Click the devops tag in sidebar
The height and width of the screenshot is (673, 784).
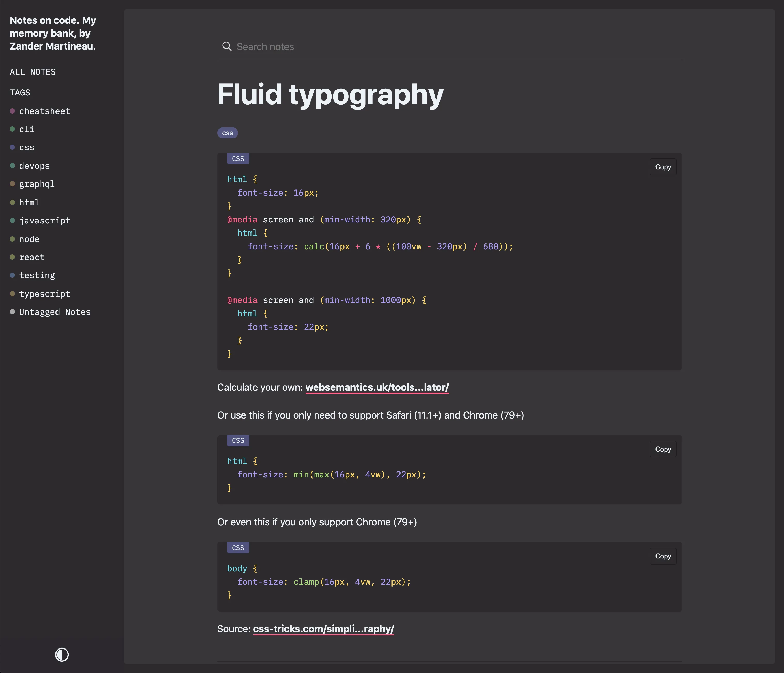(35, 165)
